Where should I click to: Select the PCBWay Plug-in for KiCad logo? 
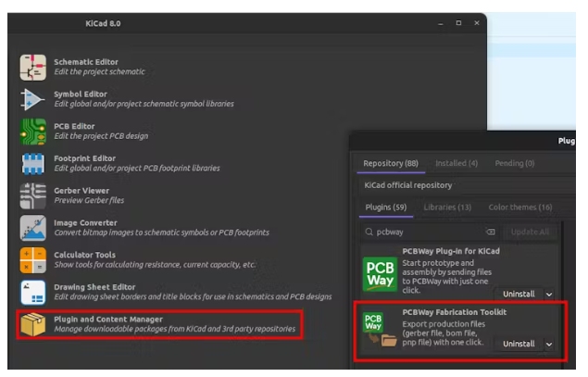(x=380, y=274)
